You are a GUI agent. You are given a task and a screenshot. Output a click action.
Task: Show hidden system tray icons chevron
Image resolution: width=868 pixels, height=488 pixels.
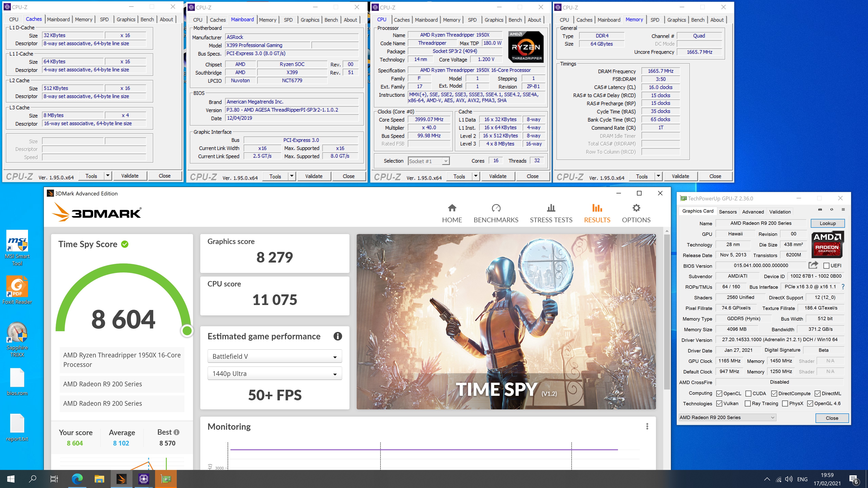click(x=767, y=479)
